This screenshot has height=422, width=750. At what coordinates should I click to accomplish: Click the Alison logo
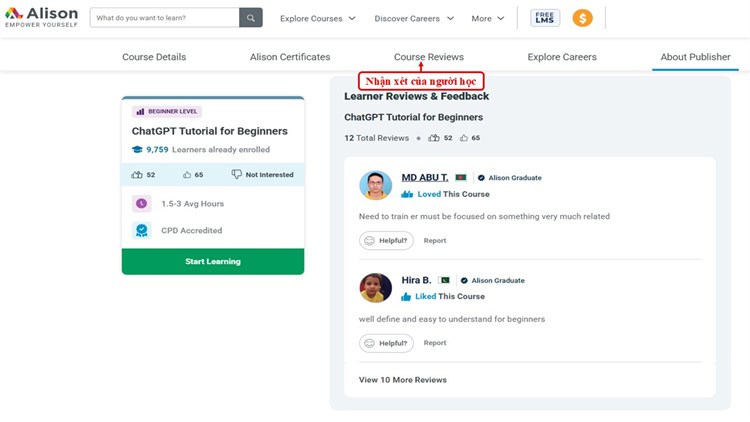point(41,17)
